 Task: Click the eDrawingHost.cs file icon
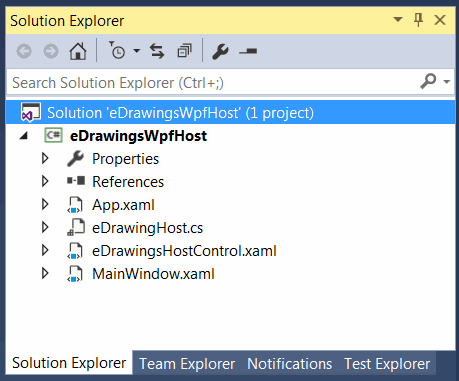click(x=76, y=227)
